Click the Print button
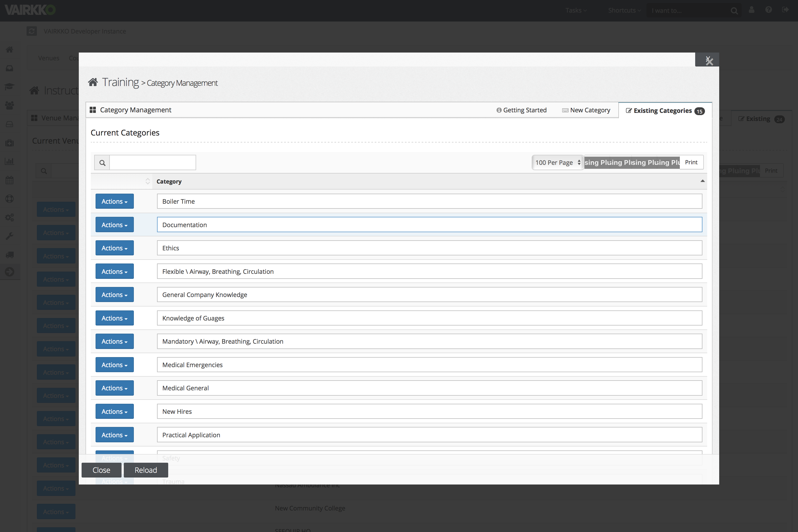This screenshot has width=798, height=532. pos(691,163)
